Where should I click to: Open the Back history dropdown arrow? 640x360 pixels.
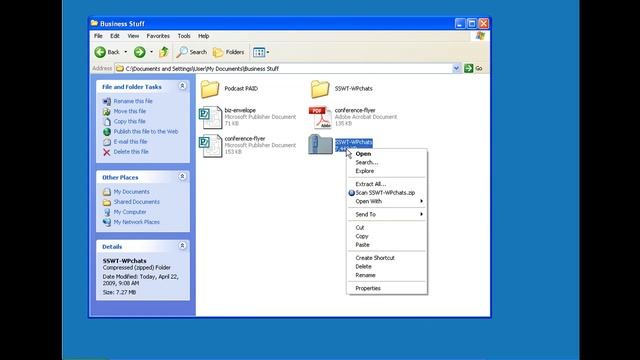pyautogui.click(x=126, y=52)
